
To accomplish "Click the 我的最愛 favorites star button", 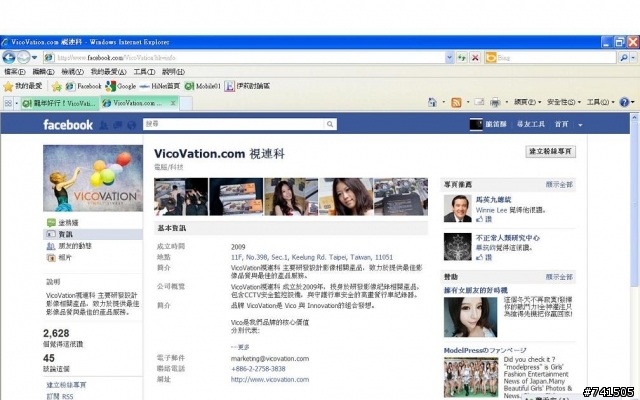I will 23,86.
